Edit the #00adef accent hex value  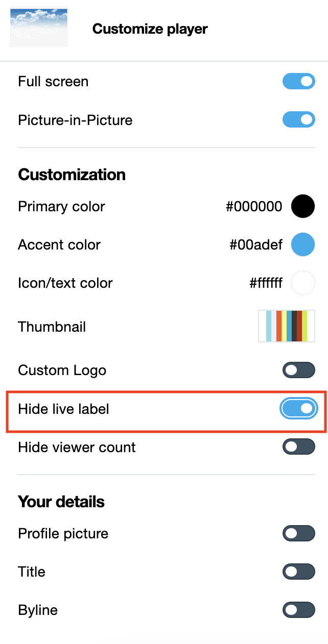click(255, 244)
